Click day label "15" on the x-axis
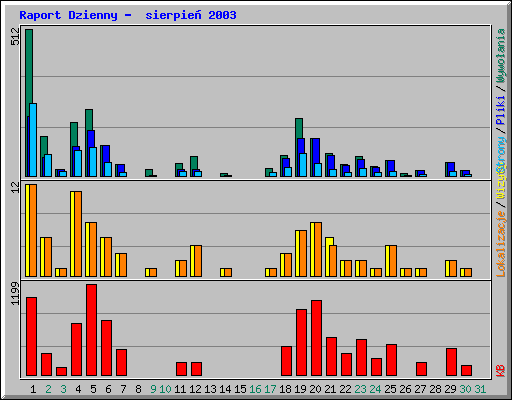The width and height of the screenshot is (512, 400). 240,389
